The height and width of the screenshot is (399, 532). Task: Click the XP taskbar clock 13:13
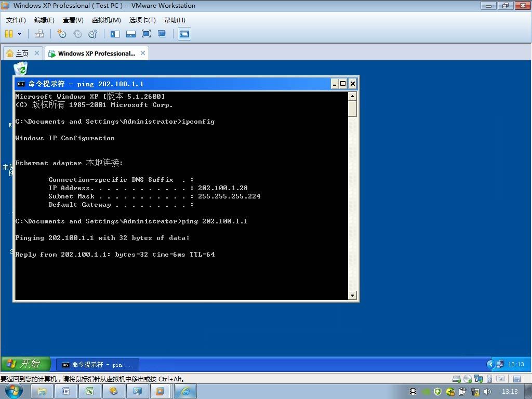click(516, 364)
